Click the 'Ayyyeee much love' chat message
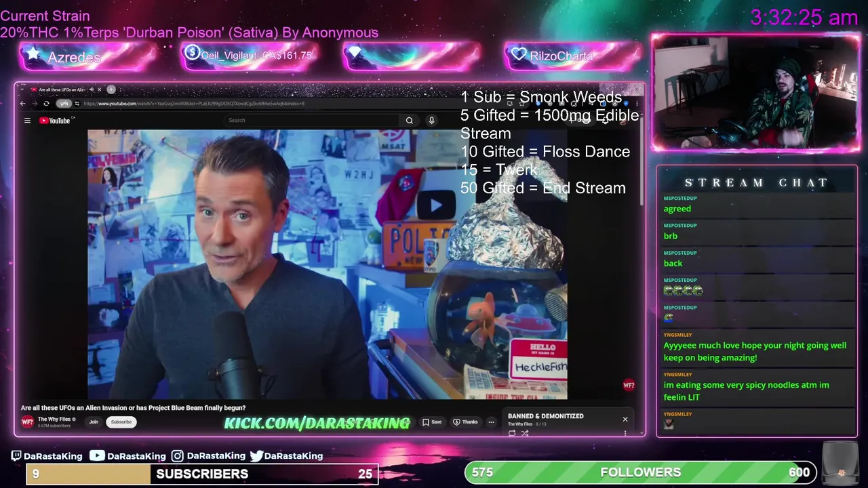Image resolution: width=868 pixels, height=488 pixels. pos(755,351)
